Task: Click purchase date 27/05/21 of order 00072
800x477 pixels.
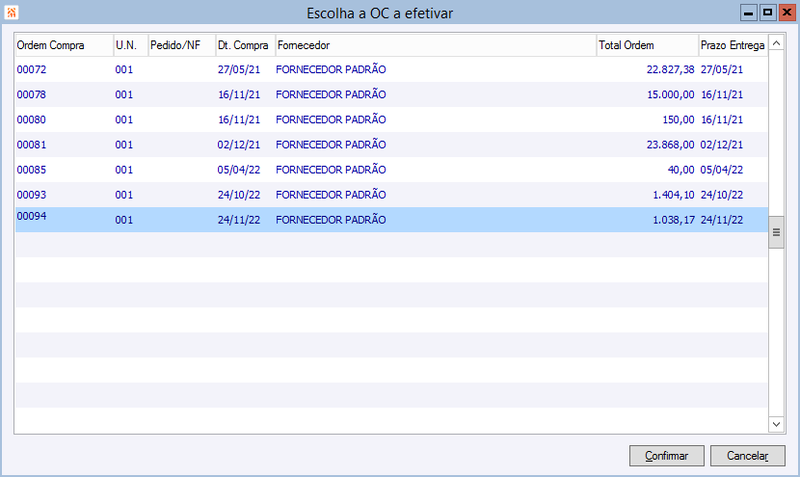Action: [239, 69]
